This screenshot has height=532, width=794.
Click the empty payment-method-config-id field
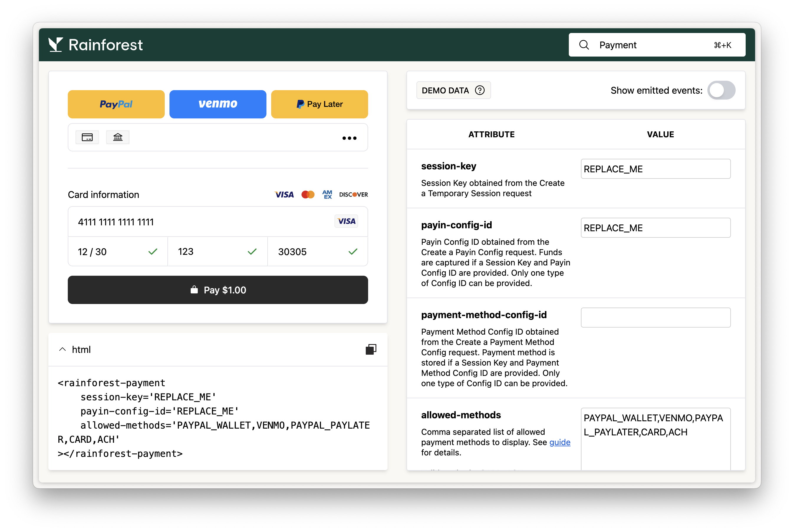[655, 318]
